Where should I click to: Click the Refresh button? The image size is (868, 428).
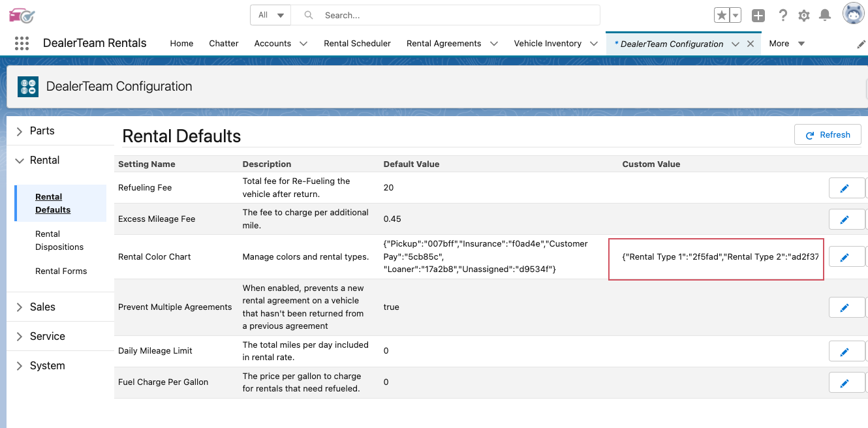[828, 135]
